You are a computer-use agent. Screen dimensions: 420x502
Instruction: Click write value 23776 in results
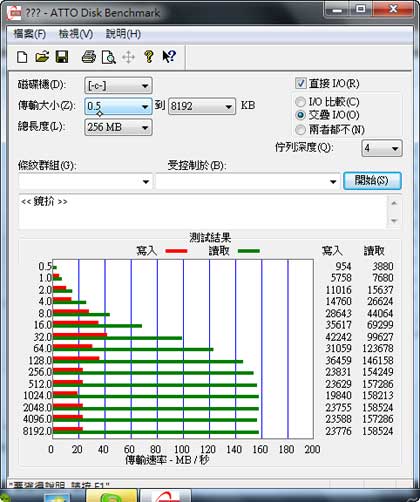(338, 431)
